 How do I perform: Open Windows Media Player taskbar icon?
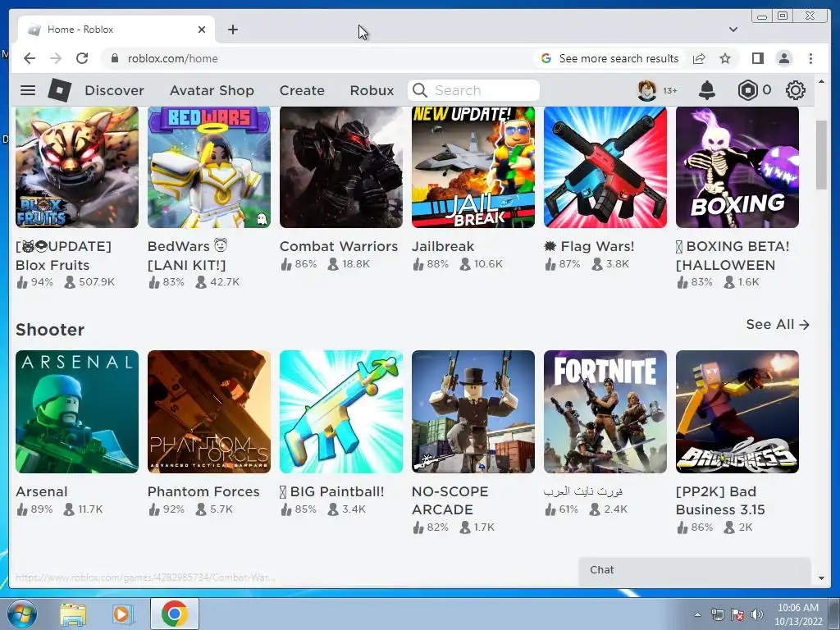coord(122,614)
